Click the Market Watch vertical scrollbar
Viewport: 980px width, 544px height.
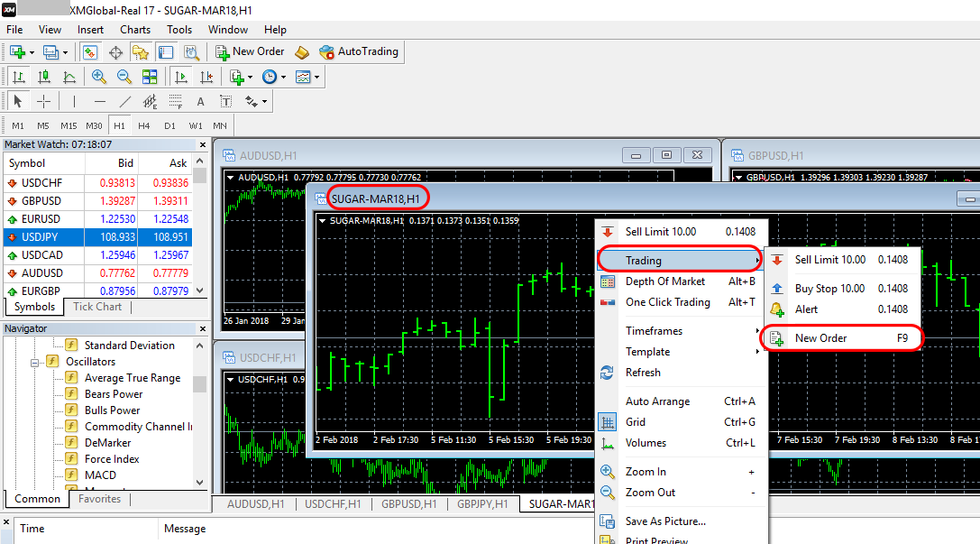[x=200, y=226]
